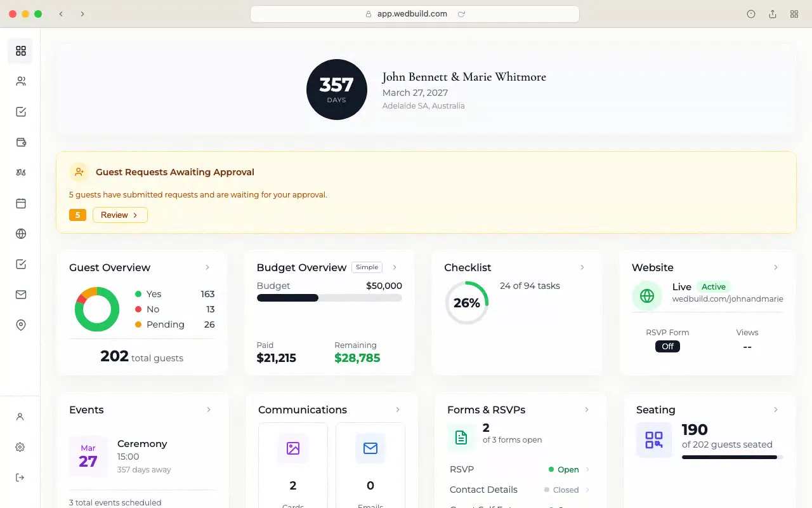Expand the Budget Overview card chevron
The image size is (812, 508).
[x=395, y=267]
